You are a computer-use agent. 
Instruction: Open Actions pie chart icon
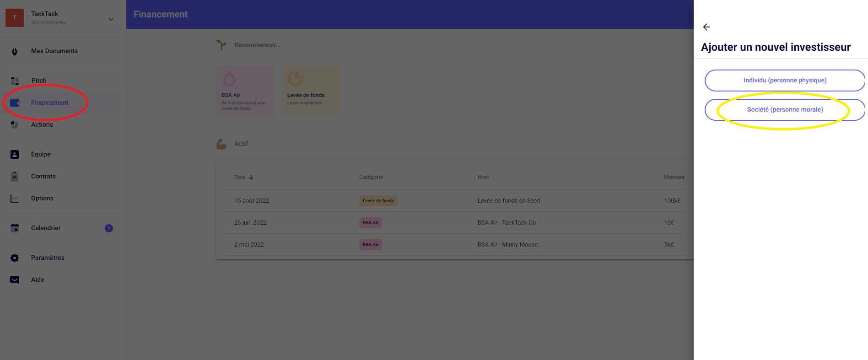point(15,124)
